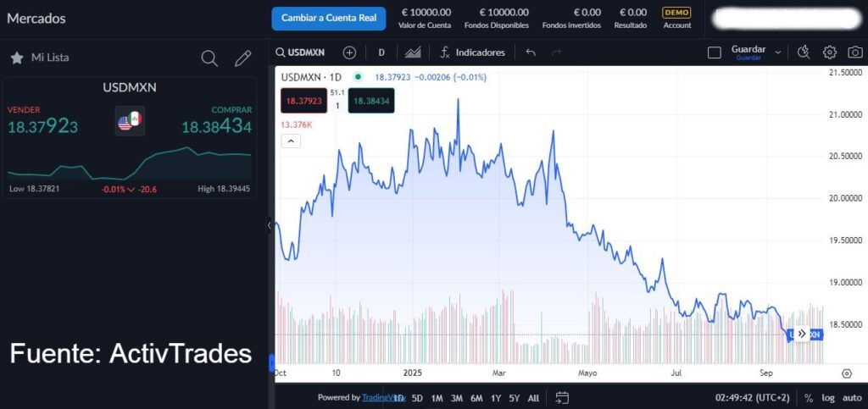
Task: Collapse the chart legend with the arrow
Action: [x=290, y=141]
